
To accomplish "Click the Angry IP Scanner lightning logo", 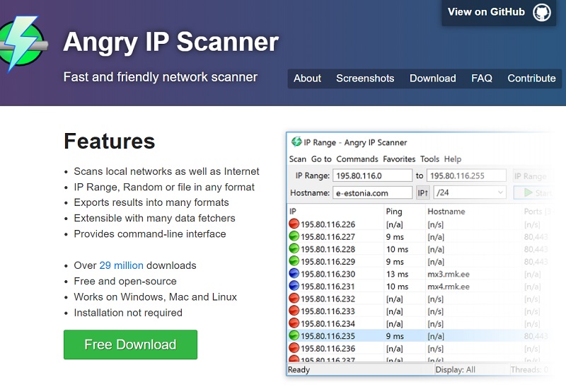I will pyautogui.click(x=23, y=43).
